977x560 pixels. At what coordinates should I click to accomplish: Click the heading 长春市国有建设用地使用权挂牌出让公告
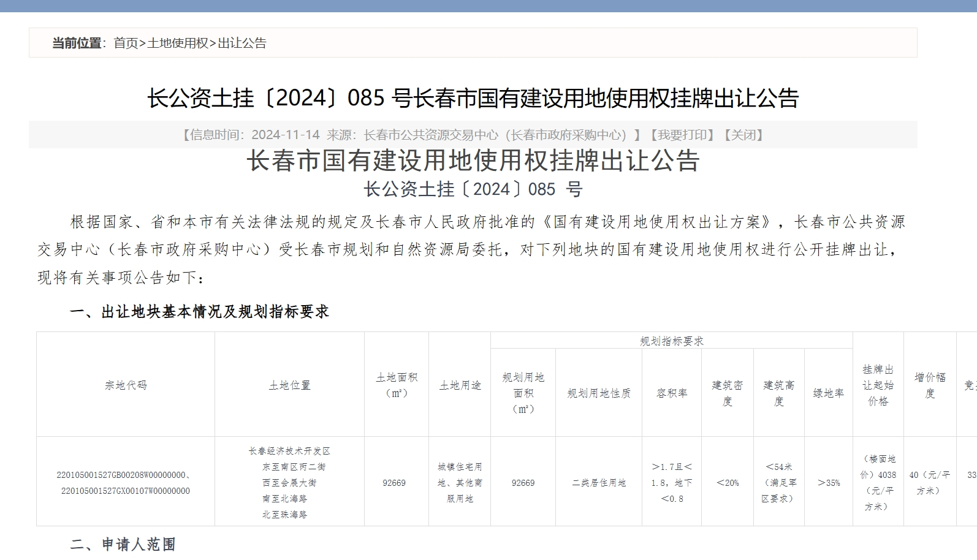[x=473, y=161]
